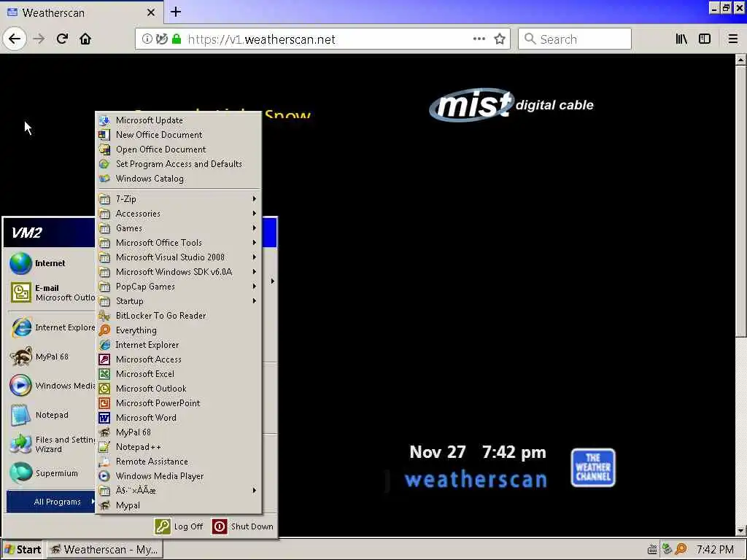Open the hamburger application menu
747x560 pixels.
[x=732, y=39]
